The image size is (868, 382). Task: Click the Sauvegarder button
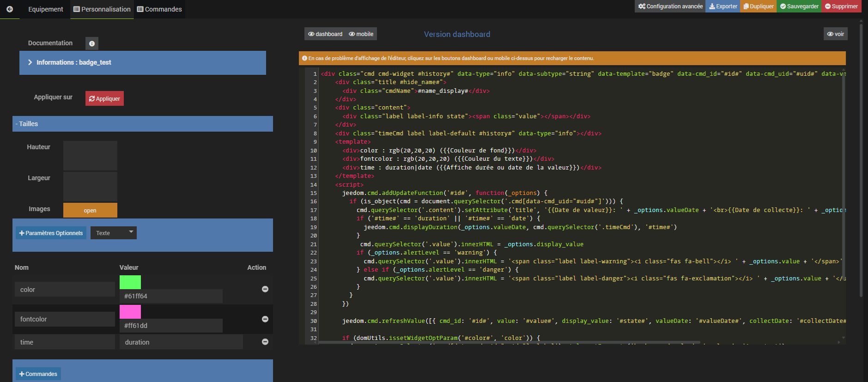tap(799, 6)
